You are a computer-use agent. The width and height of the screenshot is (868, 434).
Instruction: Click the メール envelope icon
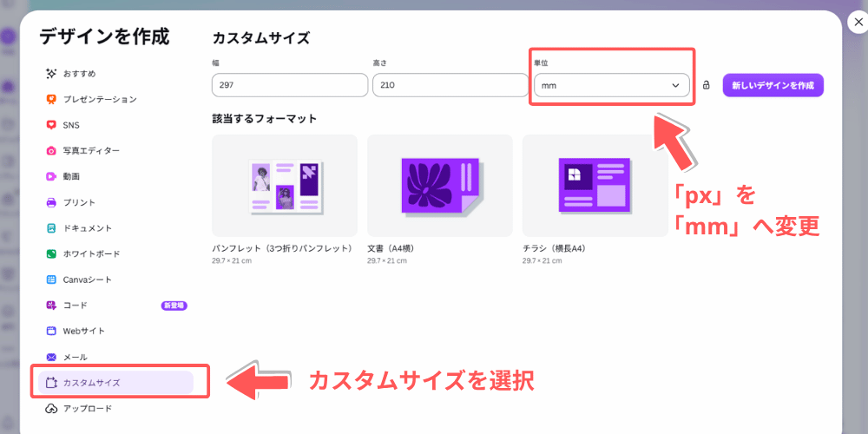[x=51, y=357]
